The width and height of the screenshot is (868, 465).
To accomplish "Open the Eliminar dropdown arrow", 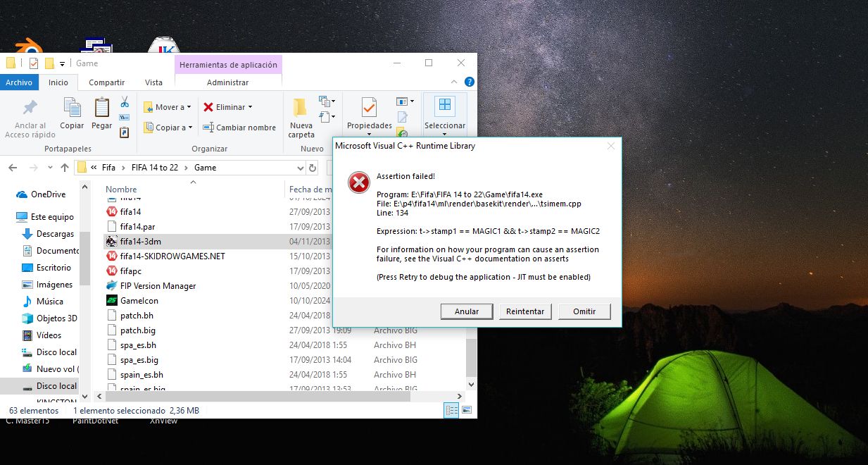I will point(250,107).
